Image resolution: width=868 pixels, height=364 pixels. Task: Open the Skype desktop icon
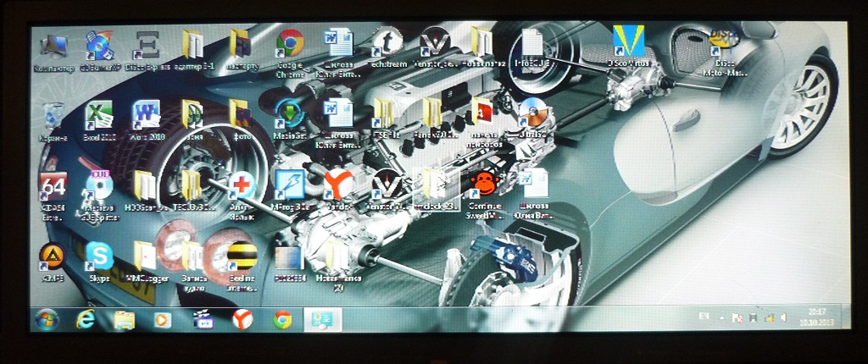point(99,256)
